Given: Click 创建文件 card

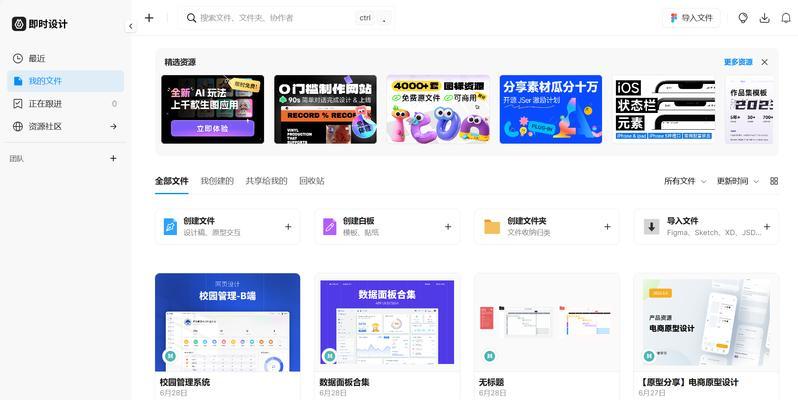Looking at the screenshot, I should click(227, 226).
